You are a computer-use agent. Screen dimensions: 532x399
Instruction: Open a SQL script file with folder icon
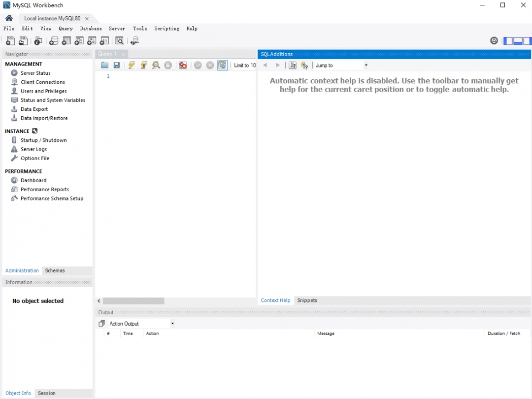tap(104, 66)
